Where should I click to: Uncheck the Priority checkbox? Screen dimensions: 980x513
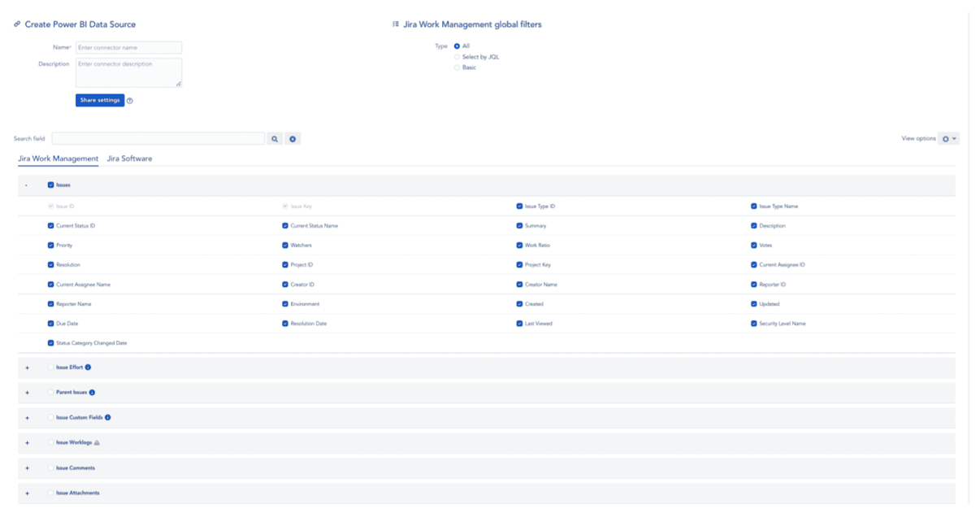[x=51, y=246]
